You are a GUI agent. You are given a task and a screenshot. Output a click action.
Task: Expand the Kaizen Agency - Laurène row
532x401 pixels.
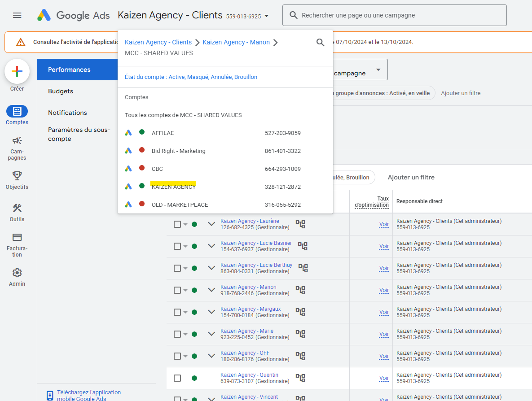pos(211,224)
